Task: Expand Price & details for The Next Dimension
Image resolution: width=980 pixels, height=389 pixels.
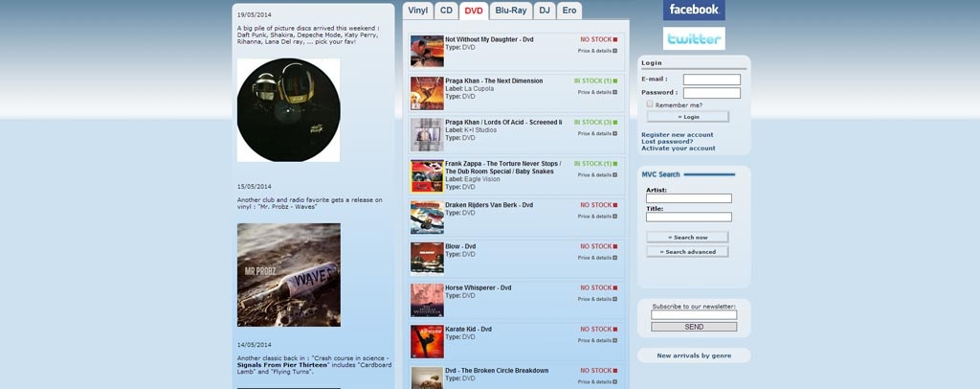Action: (x=597, y=92)
